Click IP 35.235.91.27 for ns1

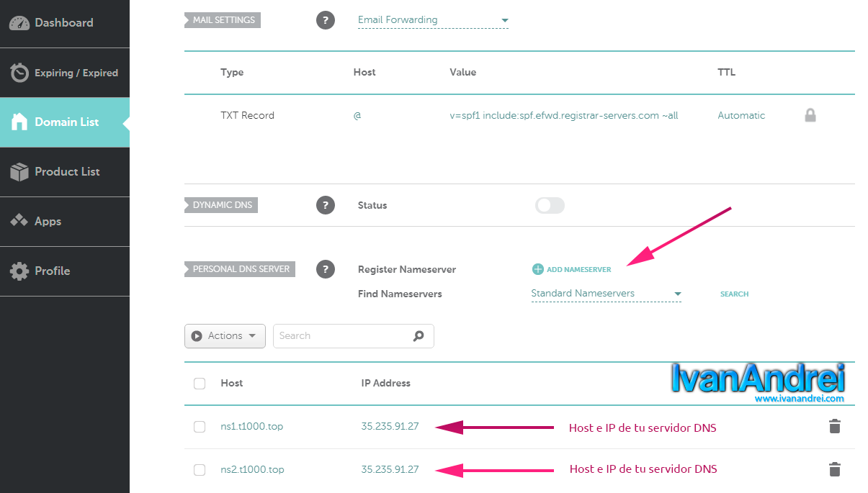pyautogui.click(x=390, y=426)
